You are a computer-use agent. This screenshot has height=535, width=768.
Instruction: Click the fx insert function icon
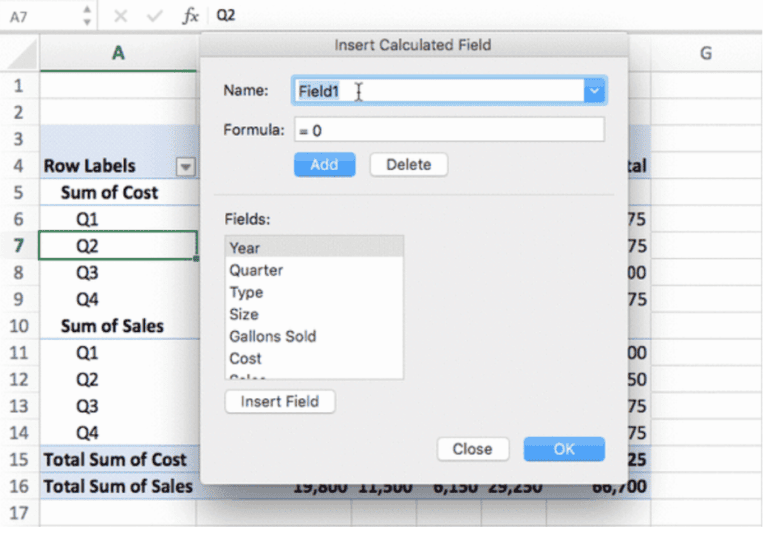(x=190, y=16)
